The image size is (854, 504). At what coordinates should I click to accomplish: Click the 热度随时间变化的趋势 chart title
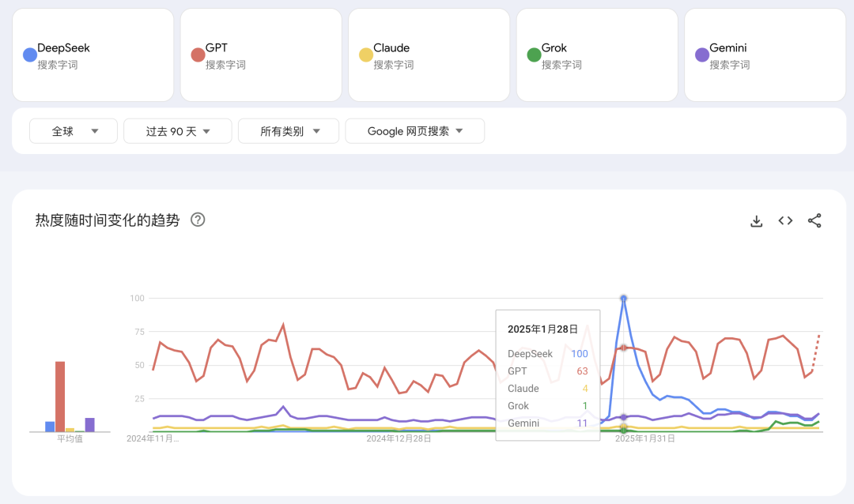tap(108, 220)
